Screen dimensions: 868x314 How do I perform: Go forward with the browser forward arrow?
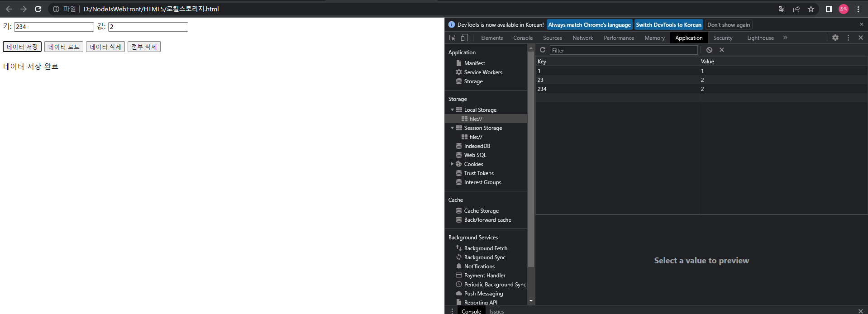point(24,9)
